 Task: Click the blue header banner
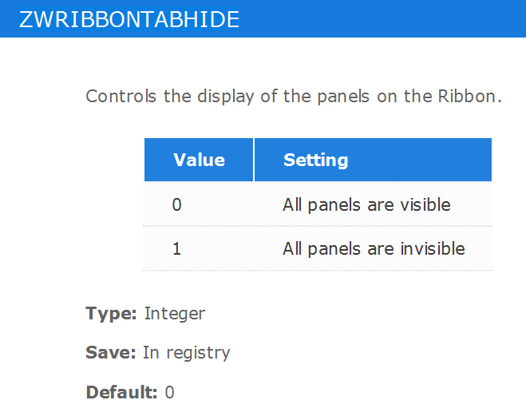pos(263,18)
